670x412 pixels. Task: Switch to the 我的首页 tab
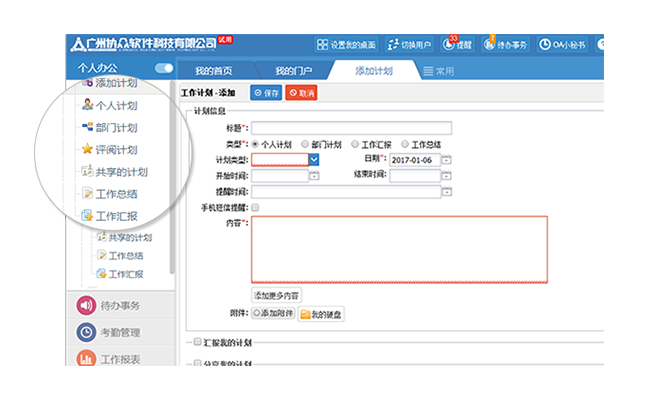213,71
